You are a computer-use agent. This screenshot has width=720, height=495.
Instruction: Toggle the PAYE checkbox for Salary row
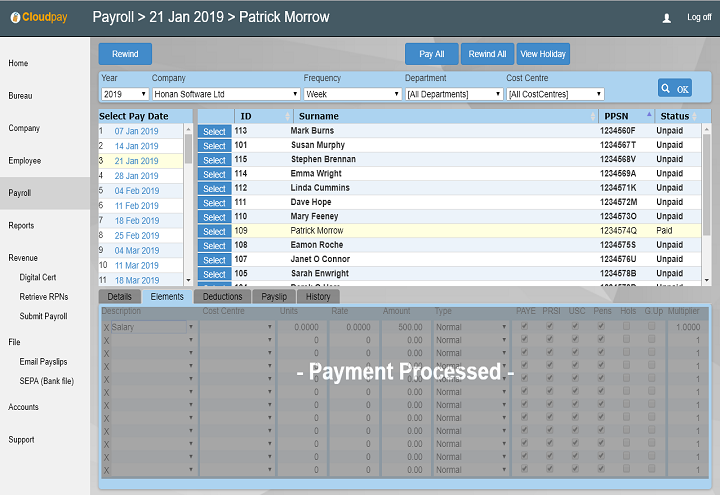(x=525, y=327)
